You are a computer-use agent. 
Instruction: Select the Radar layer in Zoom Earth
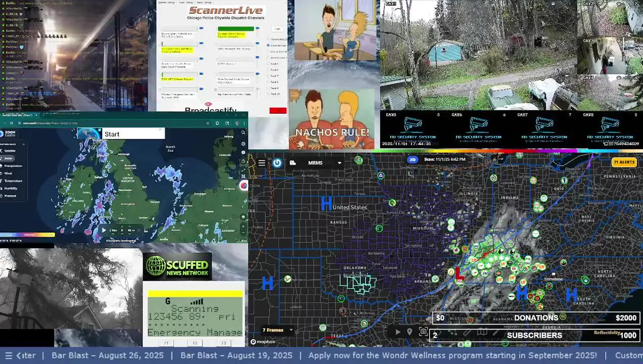[9, 158]
